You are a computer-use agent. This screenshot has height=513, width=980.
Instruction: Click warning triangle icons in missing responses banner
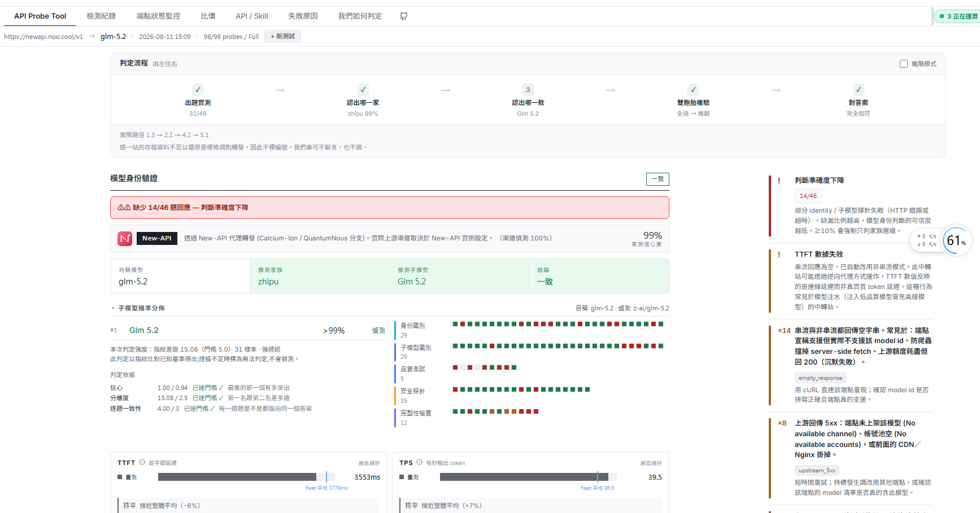point(124,208)
